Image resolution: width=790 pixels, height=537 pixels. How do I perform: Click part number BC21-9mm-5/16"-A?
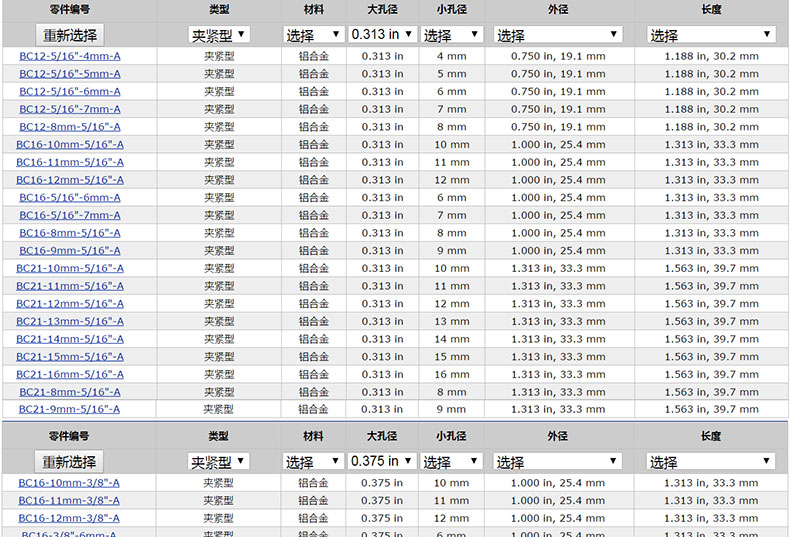[x=70, y=409]
